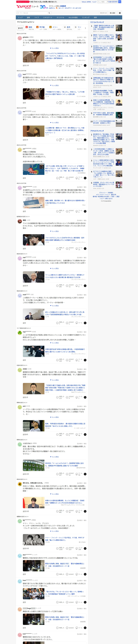Click the ログイン link
Image resolution: width=138 pixels, height=644 pixels.
[x=52, y=8]
